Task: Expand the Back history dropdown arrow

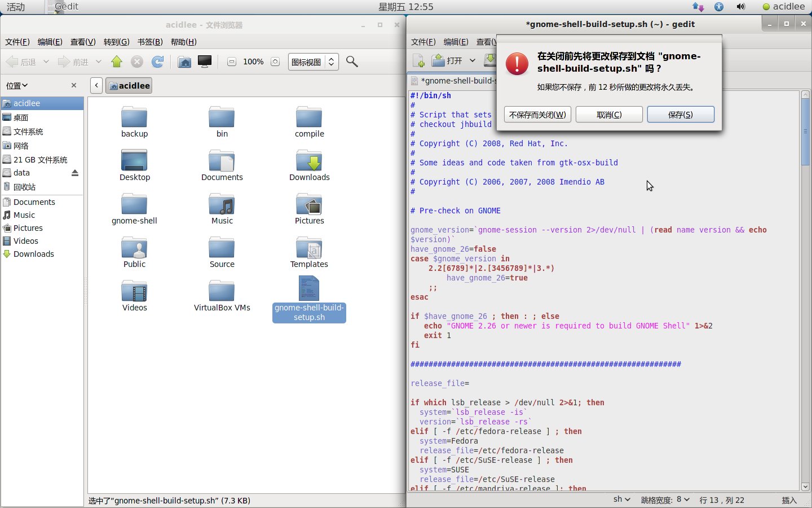Action: coord(46,62)
